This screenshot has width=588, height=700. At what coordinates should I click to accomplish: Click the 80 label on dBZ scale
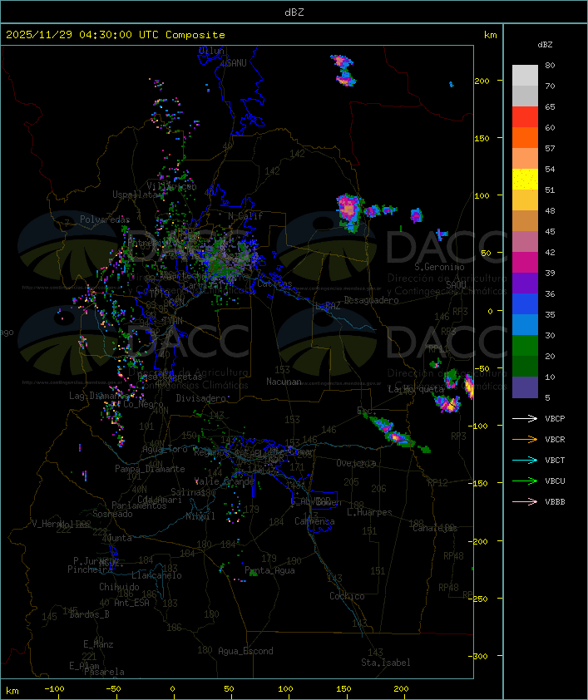click(550, 65)
